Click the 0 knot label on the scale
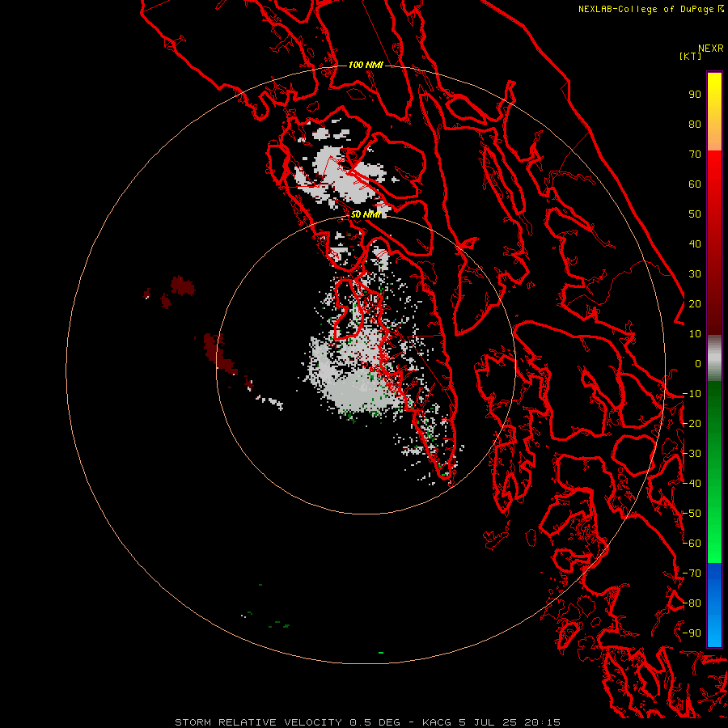The width and height of the screenshot is (728, 728). click(698, 363)
